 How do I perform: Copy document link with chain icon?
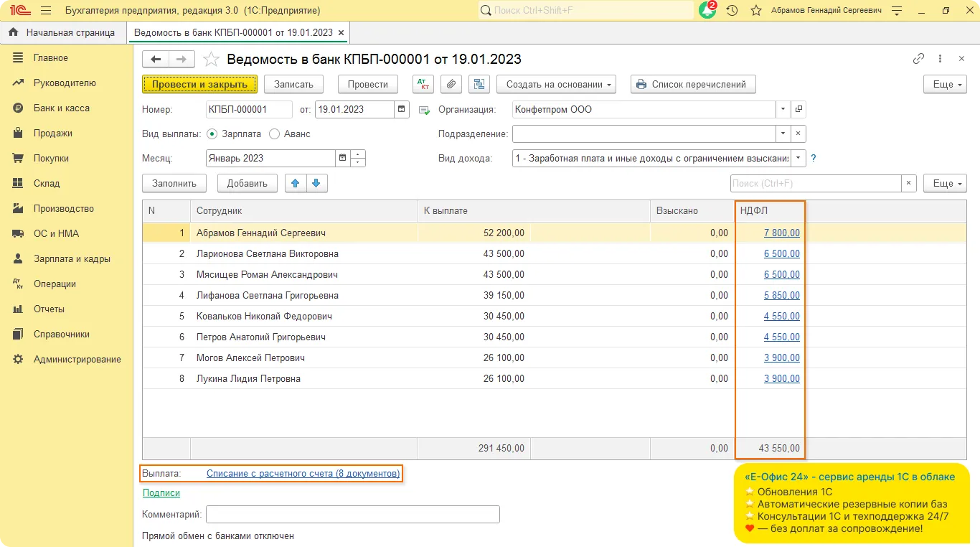click(918, 60)
